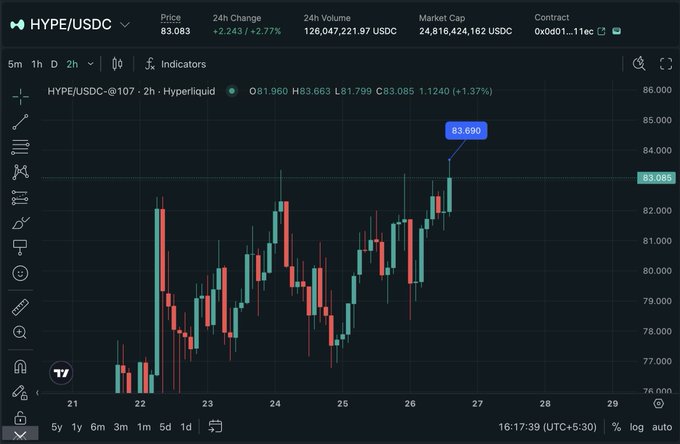Open the Fibonacci retracement tool

[x=20, y=147]
